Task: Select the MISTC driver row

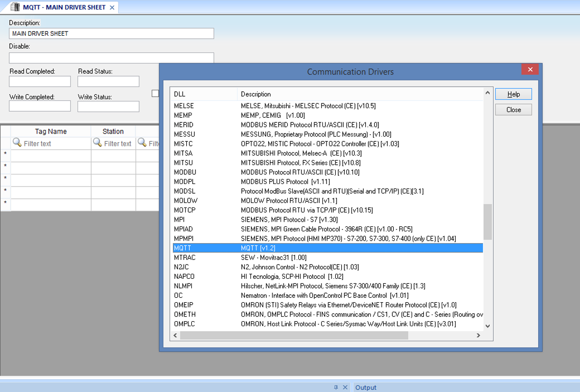Action: pos(327,144)
